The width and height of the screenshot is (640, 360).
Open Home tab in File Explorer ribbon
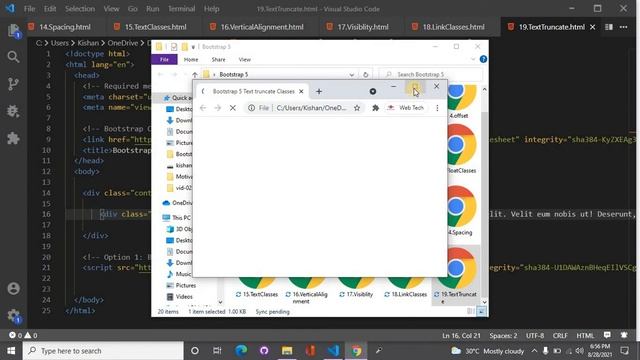click(191, 60)
